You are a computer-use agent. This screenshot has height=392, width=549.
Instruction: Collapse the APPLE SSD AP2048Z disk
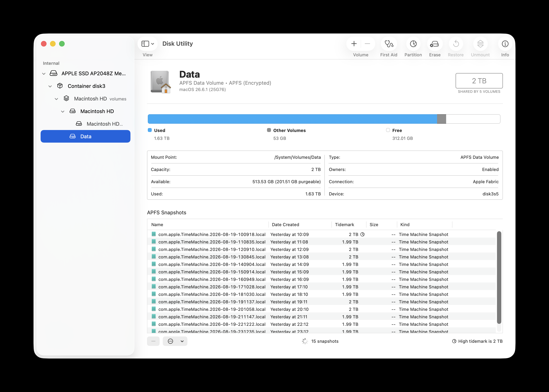[44, 74]
